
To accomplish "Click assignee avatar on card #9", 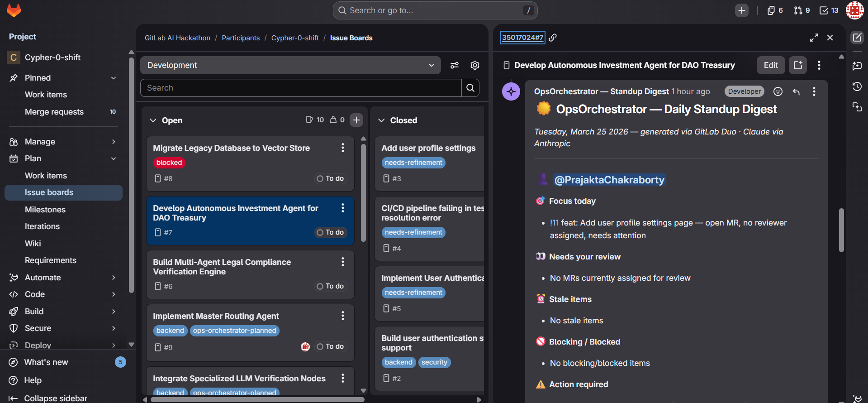I will point(305,347).
